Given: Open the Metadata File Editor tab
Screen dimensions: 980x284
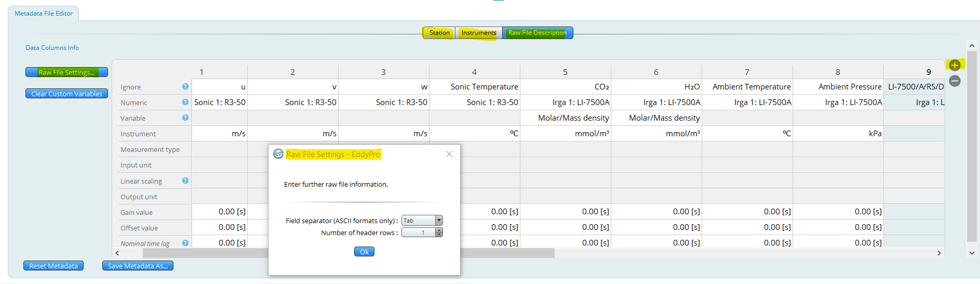Looking at the screenshot, I should pyautogui.click(x=44, y=14).
